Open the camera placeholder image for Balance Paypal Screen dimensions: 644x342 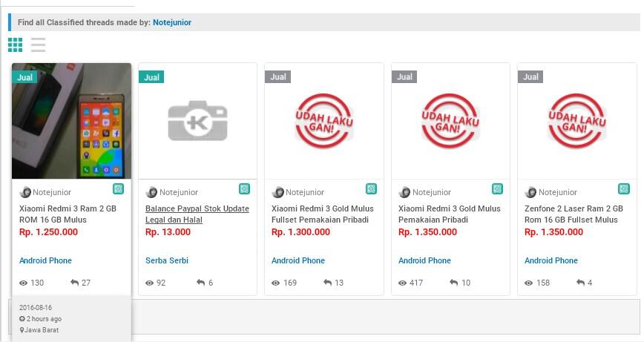[197, 121]
